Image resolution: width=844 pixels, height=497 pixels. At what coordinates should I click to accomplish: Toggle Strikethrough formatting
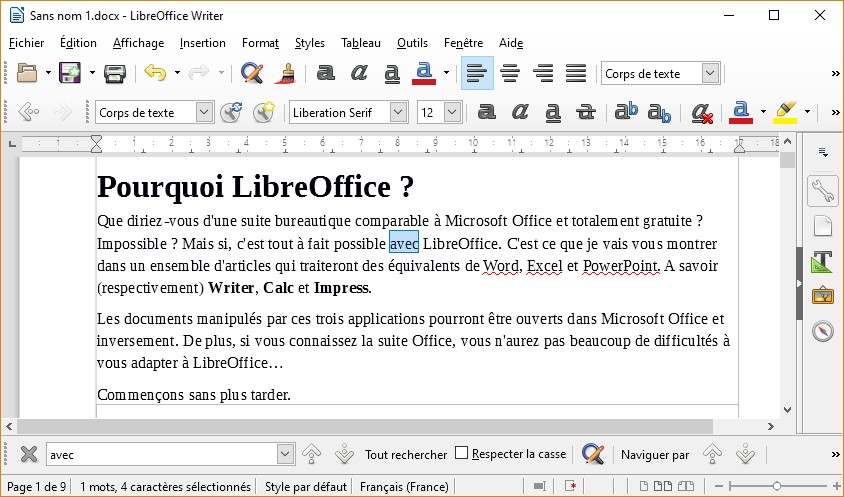(x=585, y=112)
